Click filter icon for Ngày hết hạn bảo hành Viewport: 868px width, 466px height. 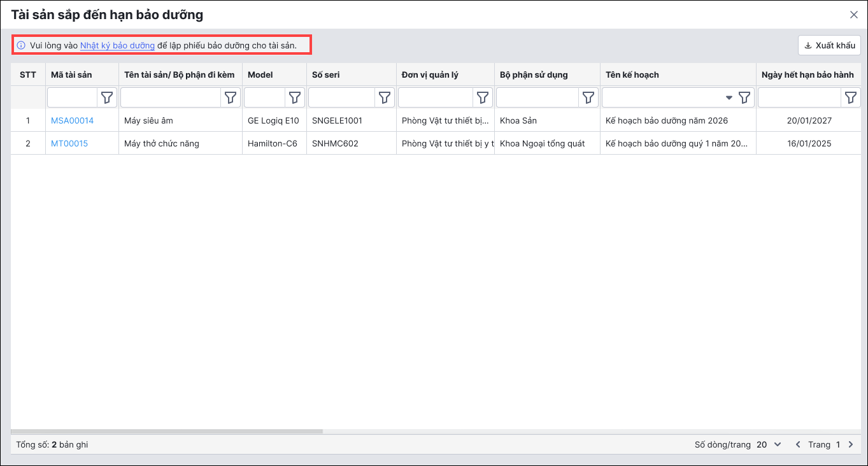coord(850,97)
